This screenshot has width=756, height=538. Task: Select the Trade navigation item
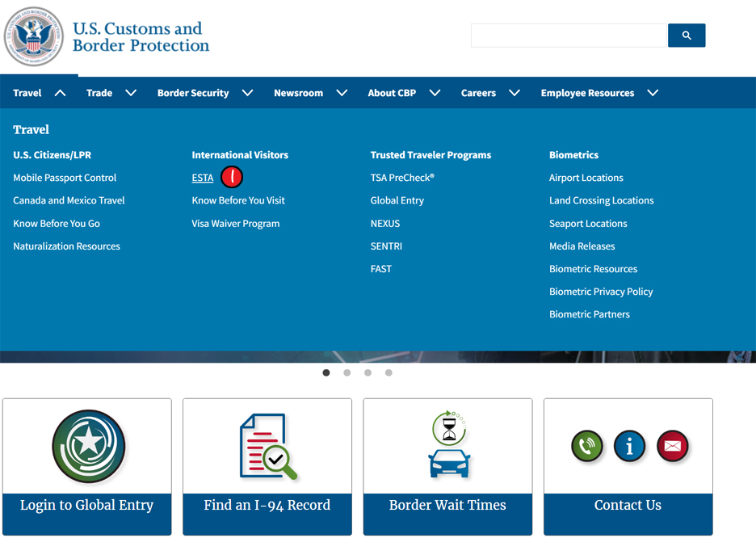point(99,93)
